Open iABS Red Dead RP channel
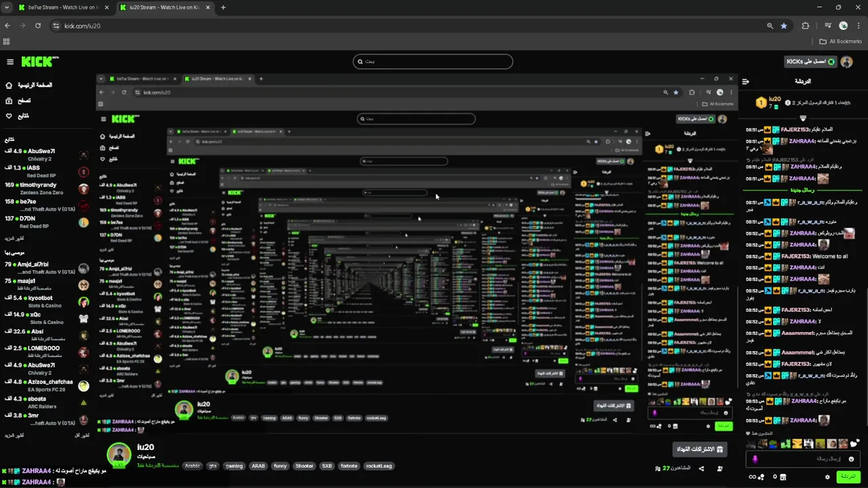The height and width of the screenshot is (488, 868). click(x=46, y=171)
